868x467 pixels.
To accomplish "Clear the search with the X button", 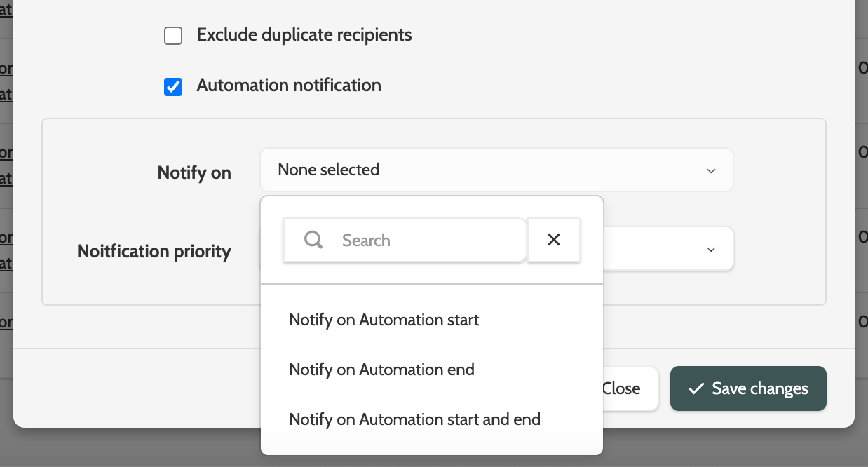I will 554,240.
